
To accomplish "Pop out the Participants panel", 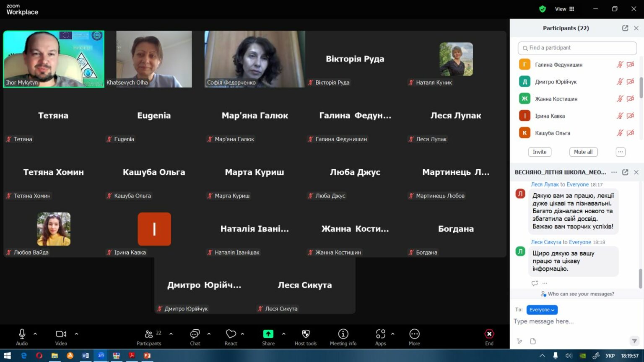I will tap(625, 28).
